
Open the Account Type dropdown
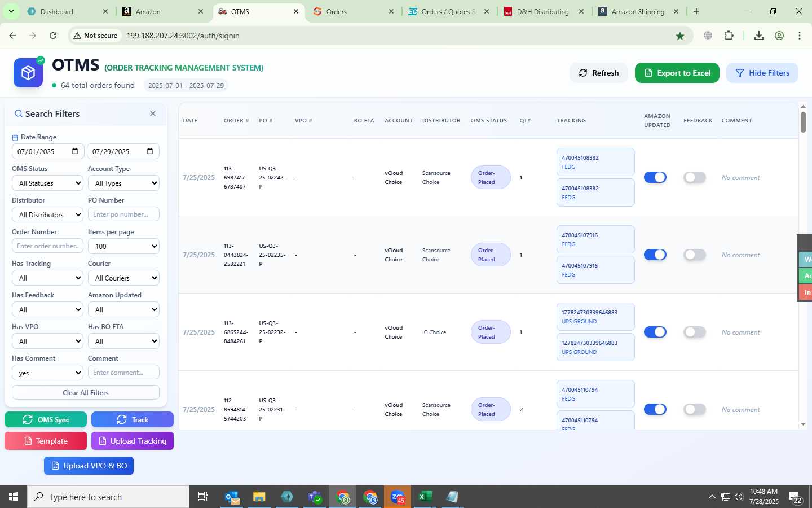[123, 183]
